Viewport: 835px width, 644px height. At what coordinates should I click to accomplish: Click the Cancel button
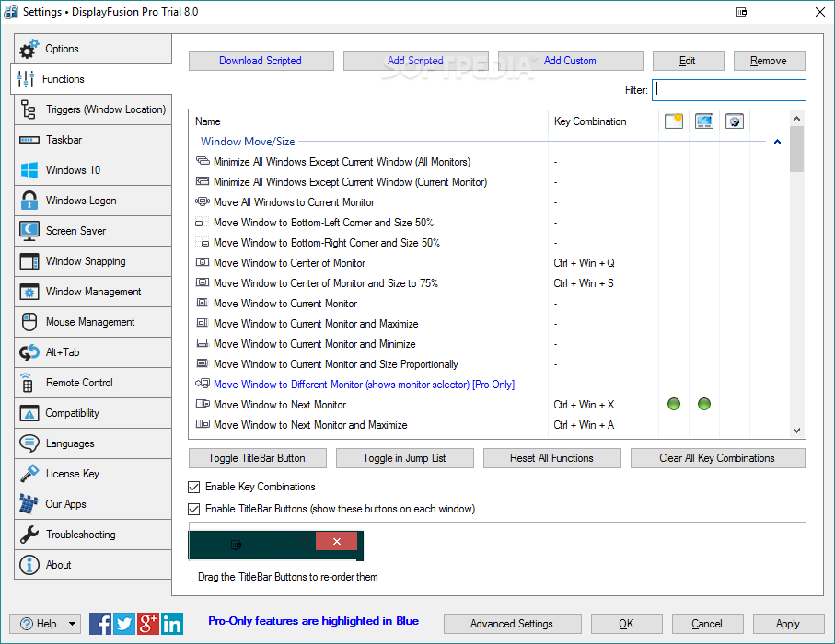coord(707,624)
